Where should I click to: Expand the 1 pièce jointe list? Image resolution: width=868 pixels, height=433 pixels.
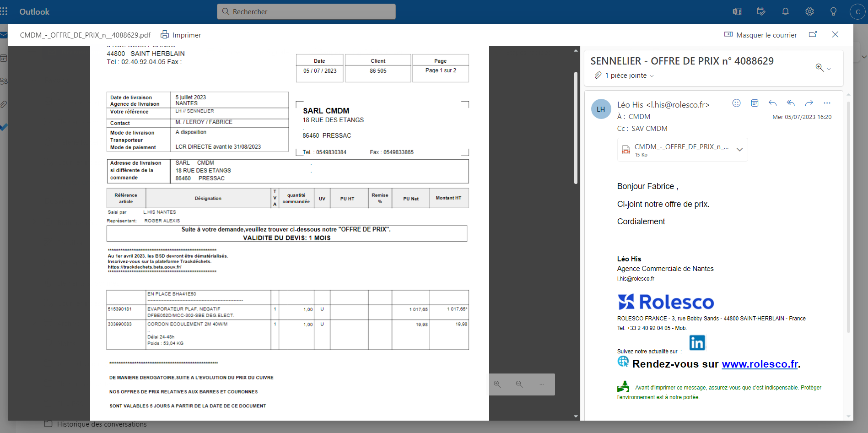[625, 76]
